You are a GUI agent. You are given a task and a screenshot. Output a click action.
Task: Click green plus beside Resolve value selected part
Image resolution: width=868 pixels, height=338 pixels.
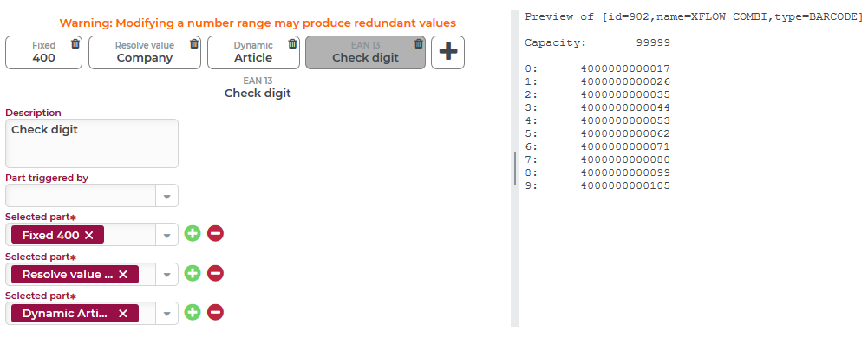point(193,273)
